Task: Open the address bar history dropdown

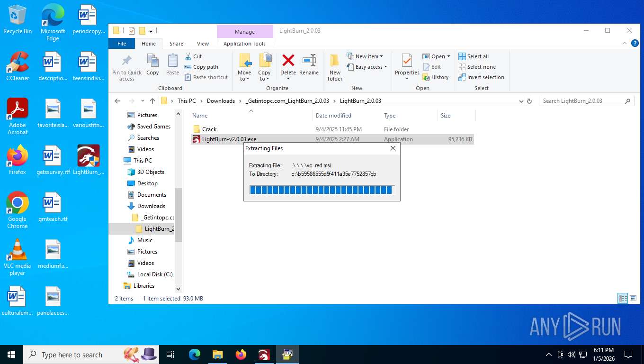Action: point(521,101)
